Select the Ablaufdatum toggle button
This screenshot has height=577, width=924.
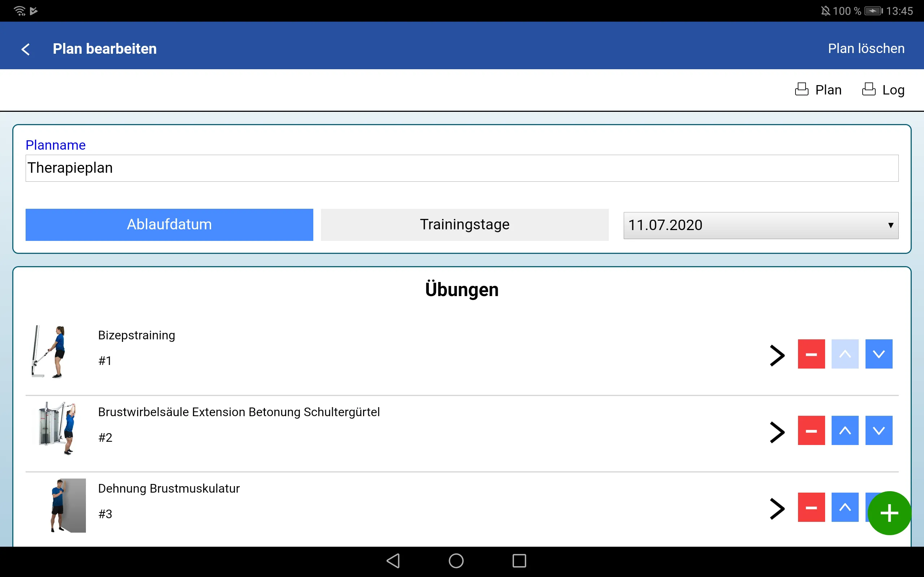coord(169,224)
